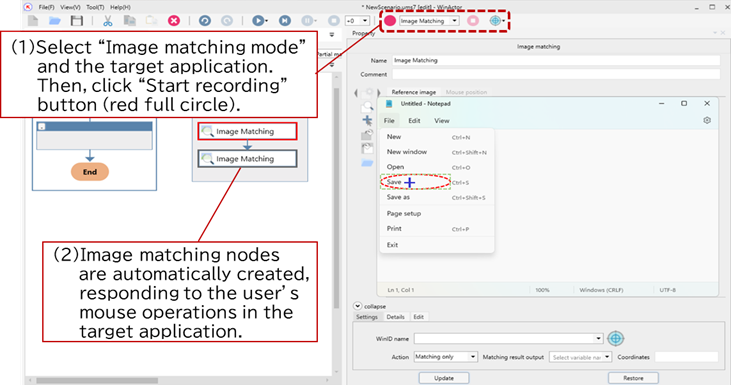Viewport: 731px width, 385px height.
Task: Open the Help(H) menu
Action: [x=120, y=7]
